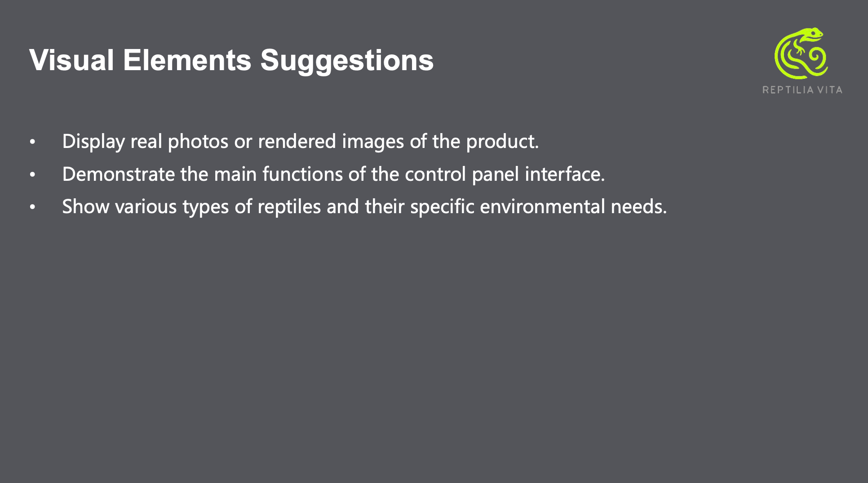Click the REPTILIA VITA logo text
868x483 pixels.
[802, 90]
